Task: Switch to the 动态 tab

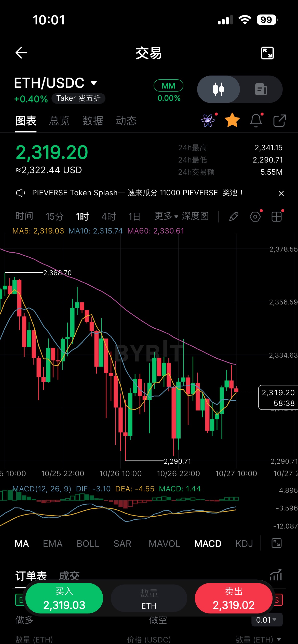Action: click(x=126, y=121)
